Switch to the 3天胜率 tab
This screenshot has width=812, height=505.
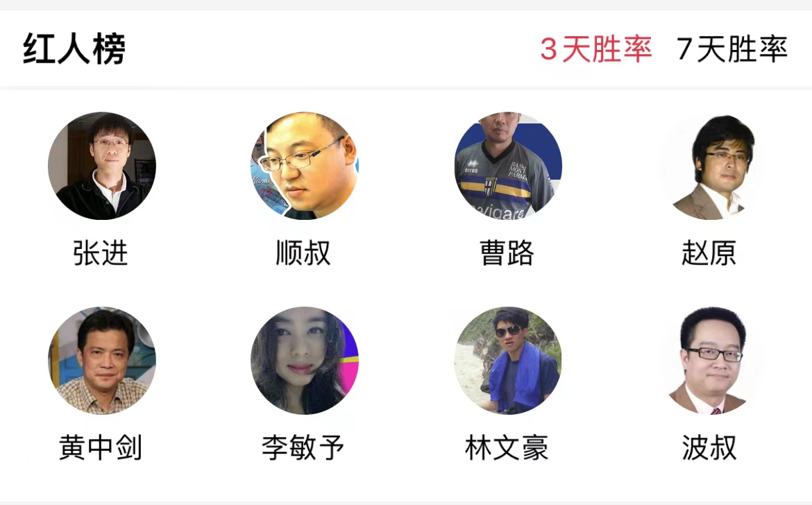tap(595, 50)
